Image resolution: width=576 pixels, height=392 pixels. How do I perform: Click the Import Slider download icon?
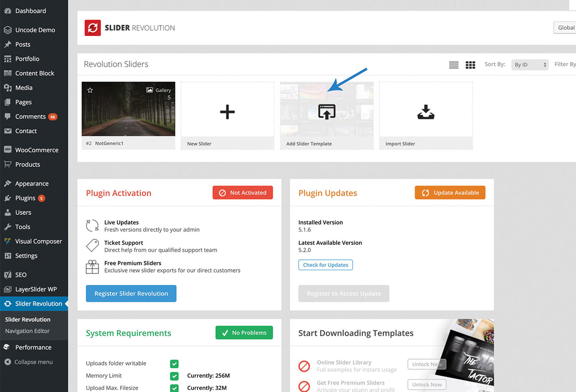(x=426, y=112)
